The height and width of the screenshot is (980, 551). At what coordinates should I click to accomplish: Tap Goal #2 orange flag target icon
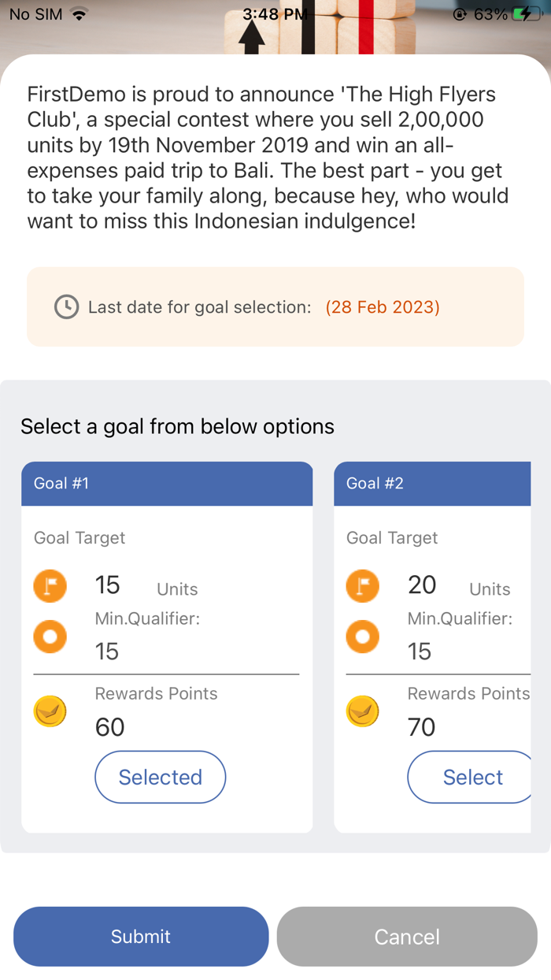click(363, 586)
